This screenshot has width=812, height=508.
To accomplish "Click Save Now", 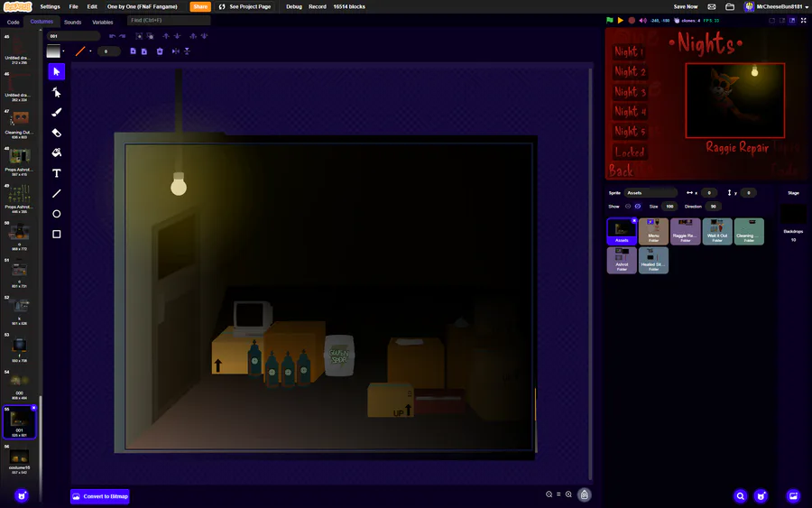I will click(685, 6).
